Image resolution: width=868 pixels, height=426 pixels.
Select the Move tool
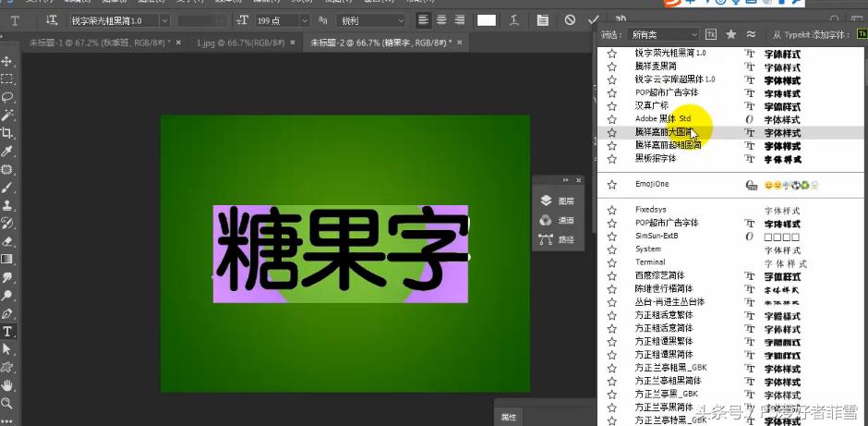click(x=7, y=61)
